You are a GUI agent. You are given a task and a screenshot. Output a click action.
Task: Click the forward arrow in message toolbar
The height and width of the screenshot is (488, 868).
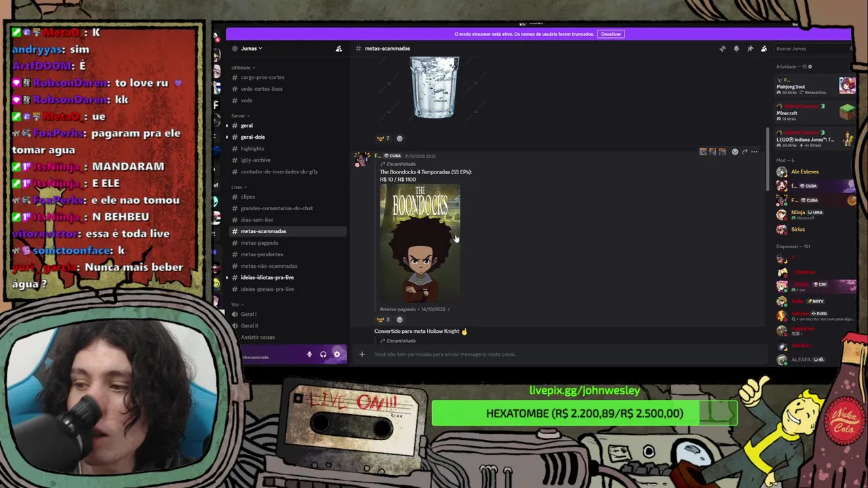[745, 152]
